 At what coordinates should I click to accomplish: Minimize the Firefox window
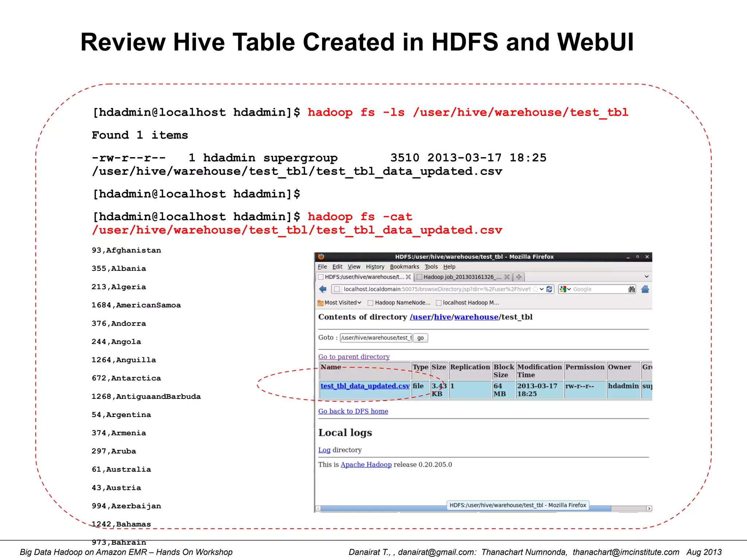pyautogui.click(x=628, y=257)
